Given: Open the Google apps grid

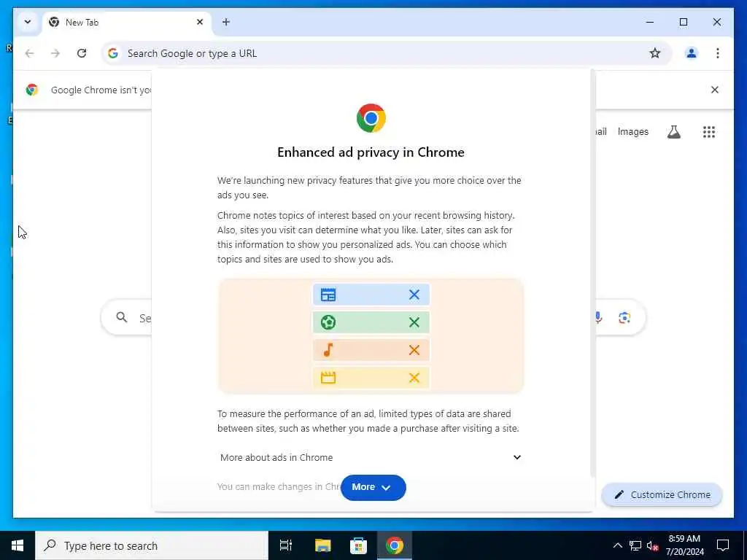Looking at the screenshot, I should pyautogui.click(x=709, y=132).
